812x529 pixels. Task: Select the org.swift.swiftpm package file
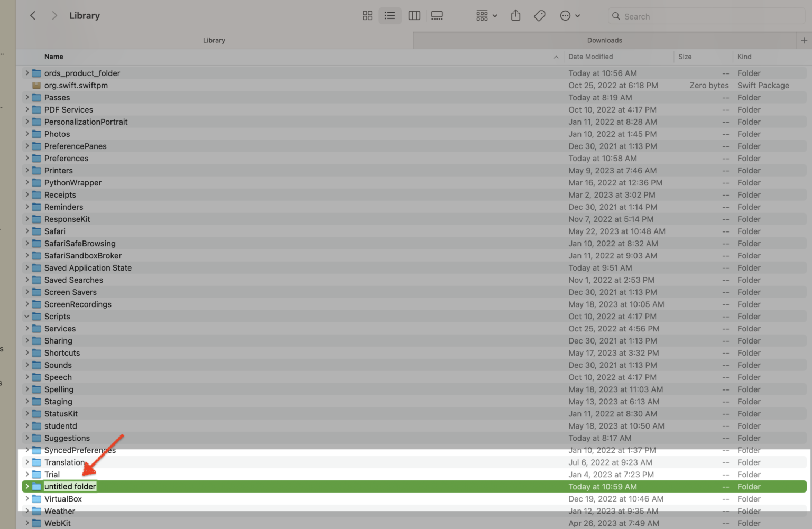point(76,86)
